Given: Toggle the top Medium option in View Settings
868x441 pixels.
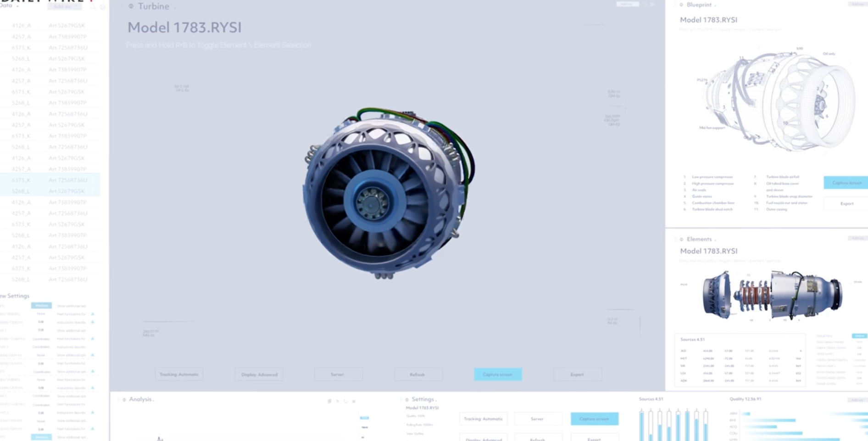Looking at the screenshot, I should 41,306.
